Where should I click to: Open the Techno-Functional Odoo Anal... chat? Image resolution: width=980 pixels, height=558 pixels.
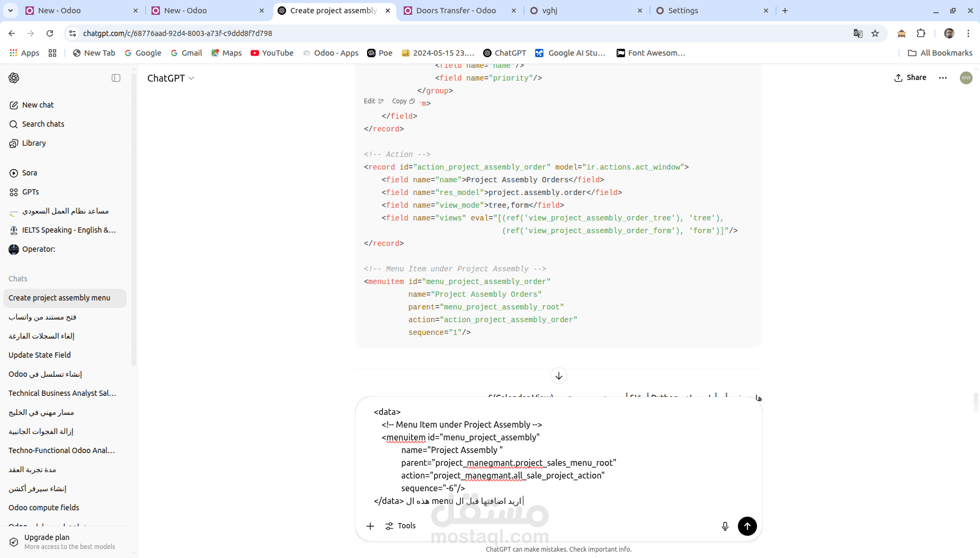coord(65,450)
